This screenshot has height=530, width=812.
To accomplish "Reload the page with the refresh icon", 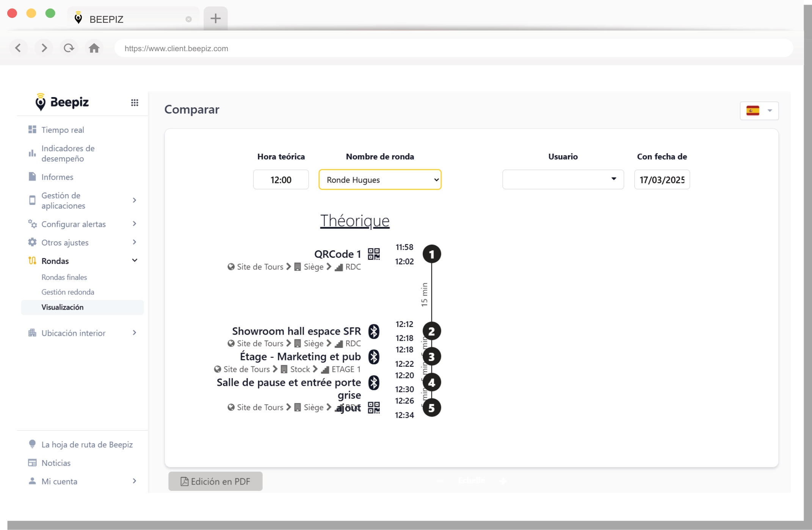I will click(69, 48).
